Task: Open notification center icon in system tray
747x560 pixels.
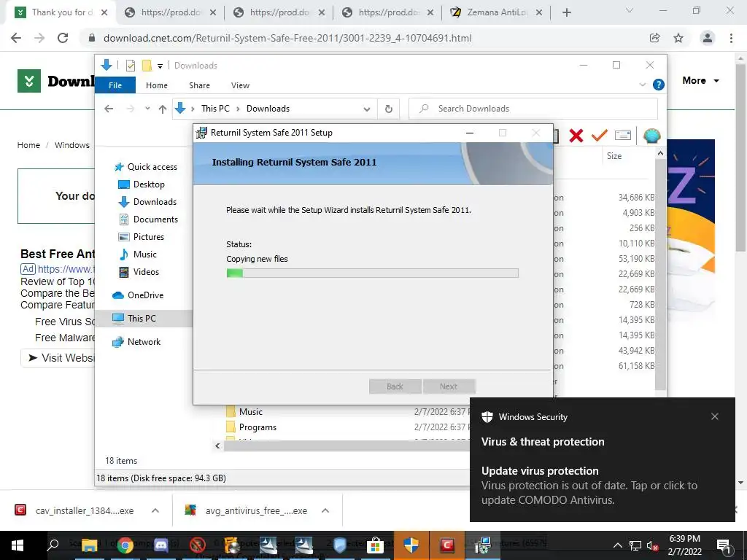Action: 724,545
